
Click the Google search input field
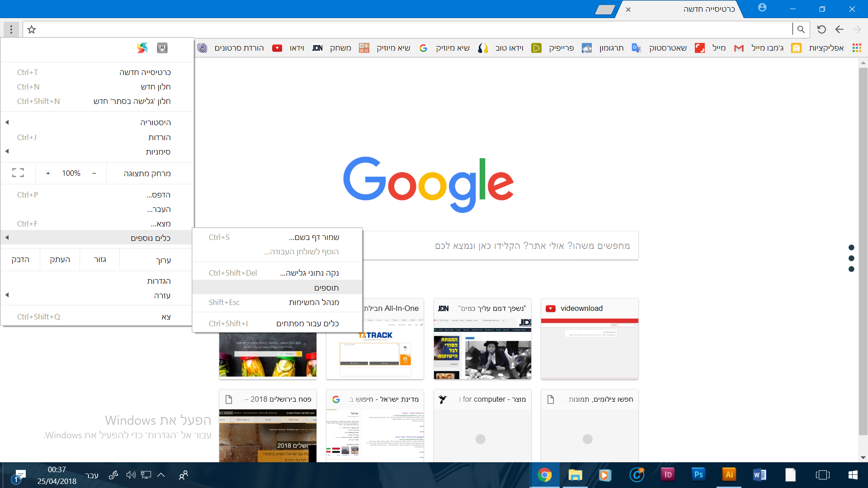pos(500,246)
